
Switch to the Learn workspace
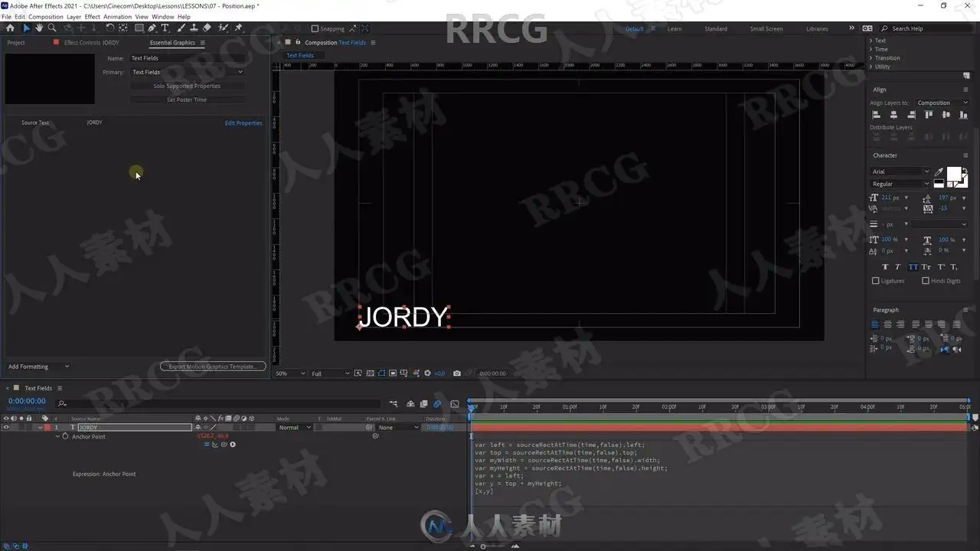coord(675,29)
